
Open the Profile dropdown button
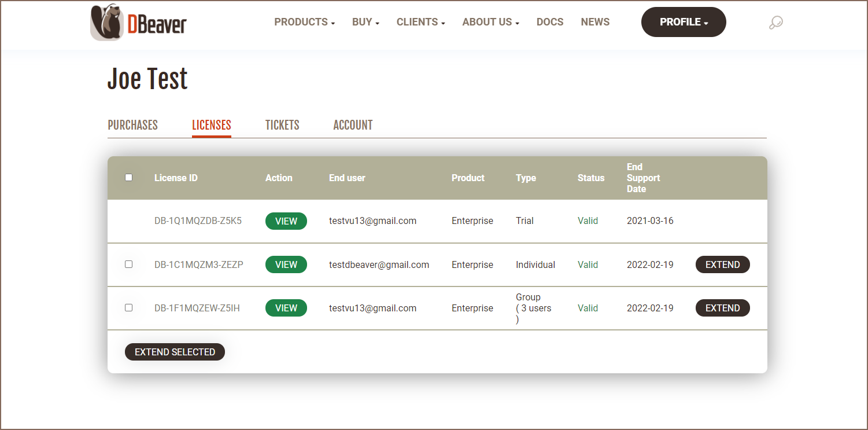click(x=684, y=22)
